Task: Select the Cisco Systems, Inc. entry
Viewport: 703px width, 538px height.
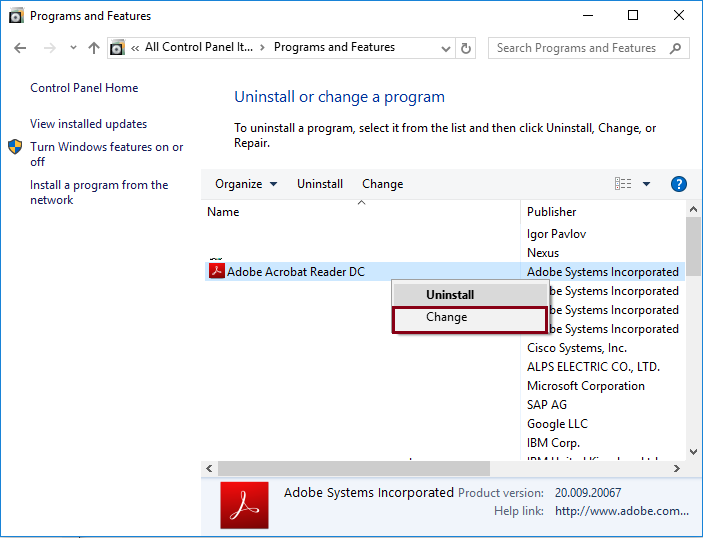Action: pyautogui.click(x=577, y=348)
